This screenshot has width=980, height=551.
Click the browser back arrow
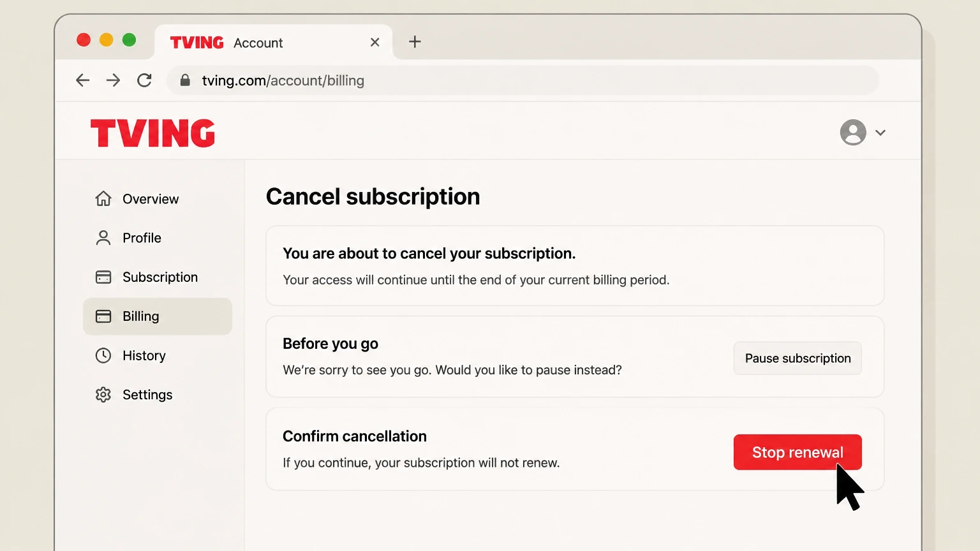(83, 80)
